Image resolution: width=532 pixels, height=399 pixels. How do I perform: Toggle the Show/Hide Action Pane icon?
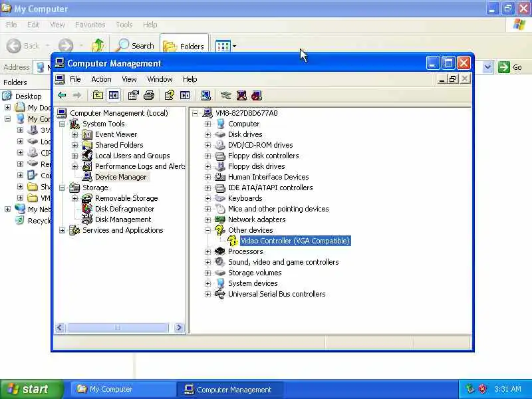185,95
